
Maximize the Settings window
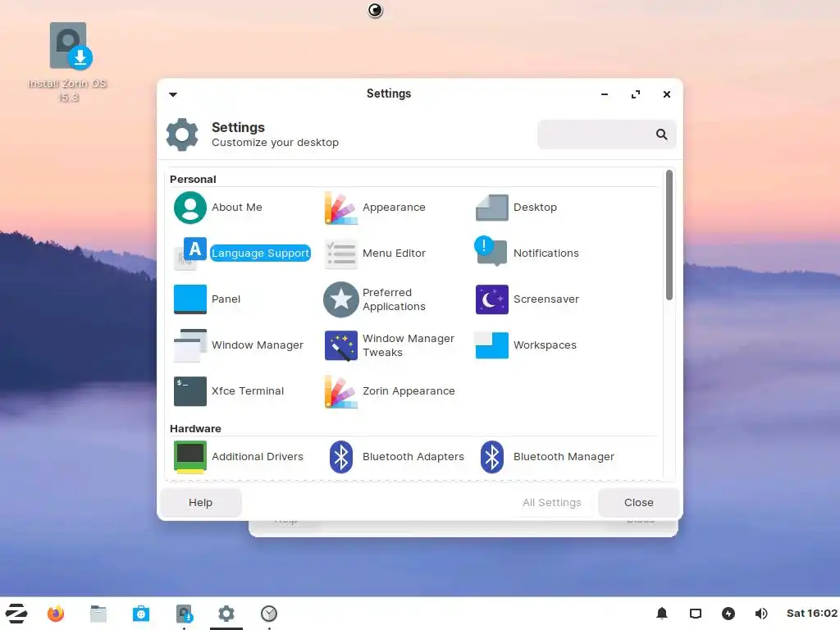pos(636,94)
